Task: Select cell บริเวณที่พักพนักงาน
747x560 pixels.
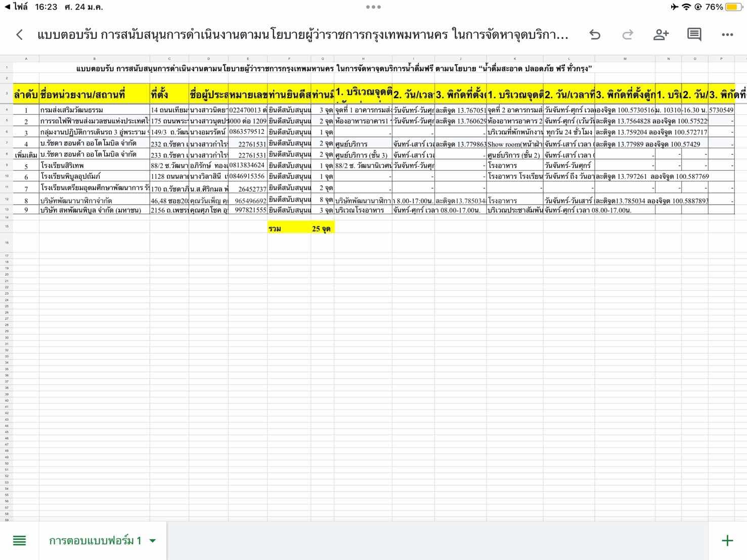Action: tap(515, 132)
